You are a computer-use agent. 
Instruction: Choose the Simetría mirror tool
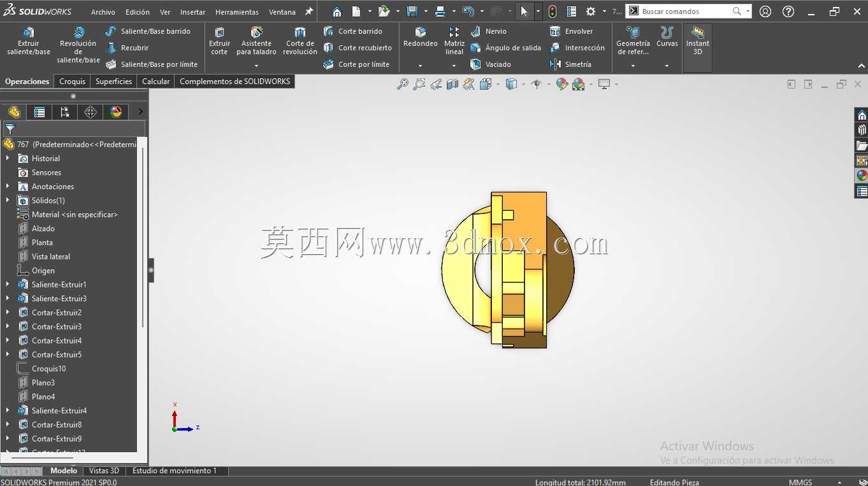coord(570,64)
